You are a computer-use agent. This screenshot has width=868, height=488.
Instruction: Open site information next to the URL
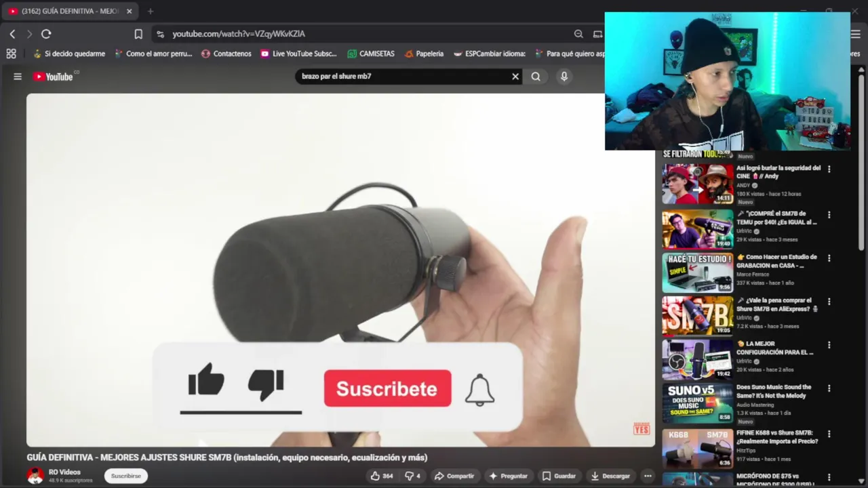[x=160, y=34]
